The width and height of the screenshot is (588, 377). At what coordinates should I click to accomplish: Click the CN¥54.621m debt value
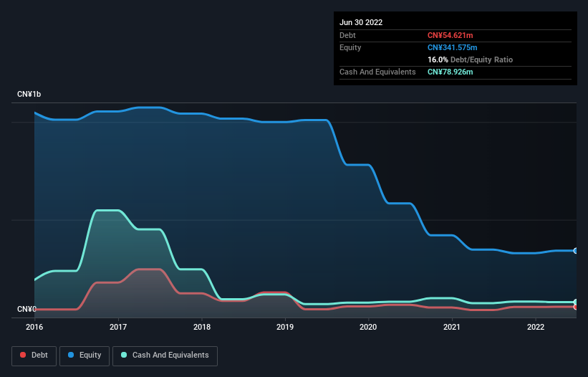click(450, 35)
